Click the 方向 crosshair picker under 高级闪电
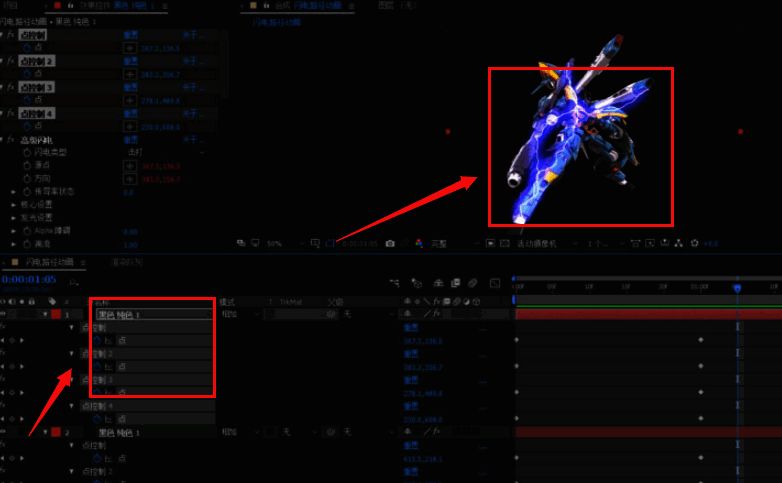Viewport: 782px width, 483px height. point(130,179)
